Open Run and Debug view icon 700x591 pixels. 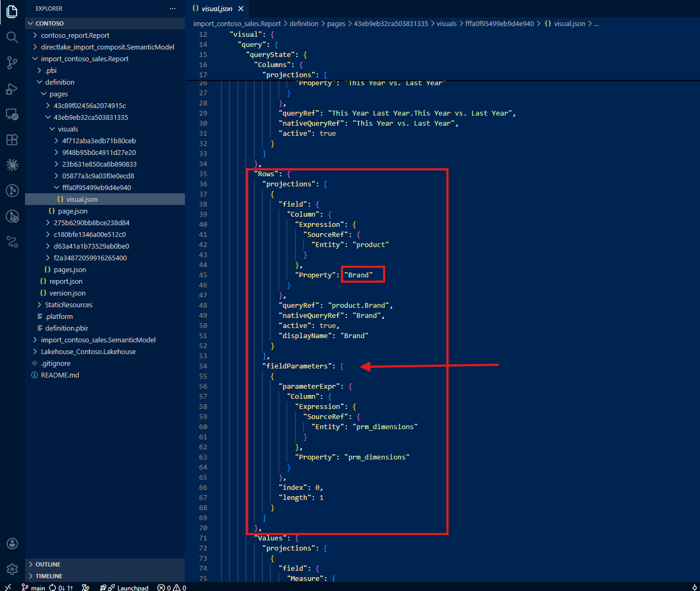12,88
